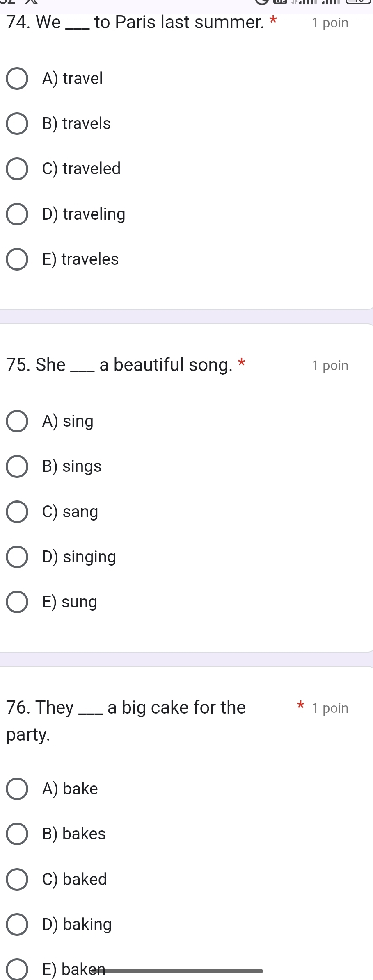
Task: Tap the point label beside question 75
Action: (330, 366)
